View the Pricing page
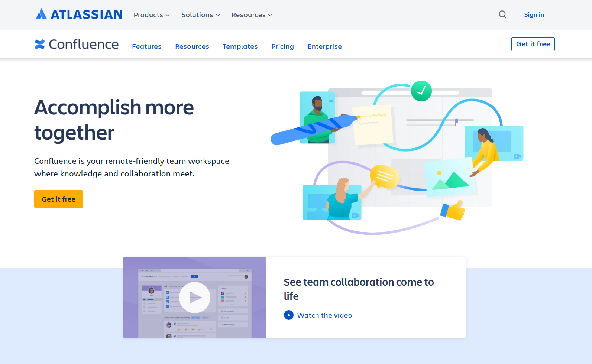This screenshot has height=364, width=592. [x=282, y=46]
